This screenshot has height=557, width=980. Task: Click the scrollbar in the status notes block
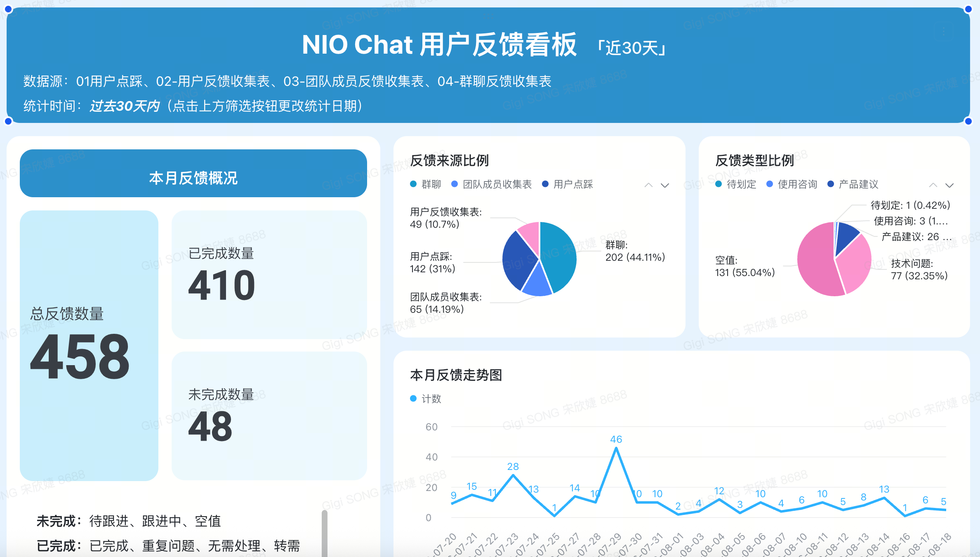point(325,533)
